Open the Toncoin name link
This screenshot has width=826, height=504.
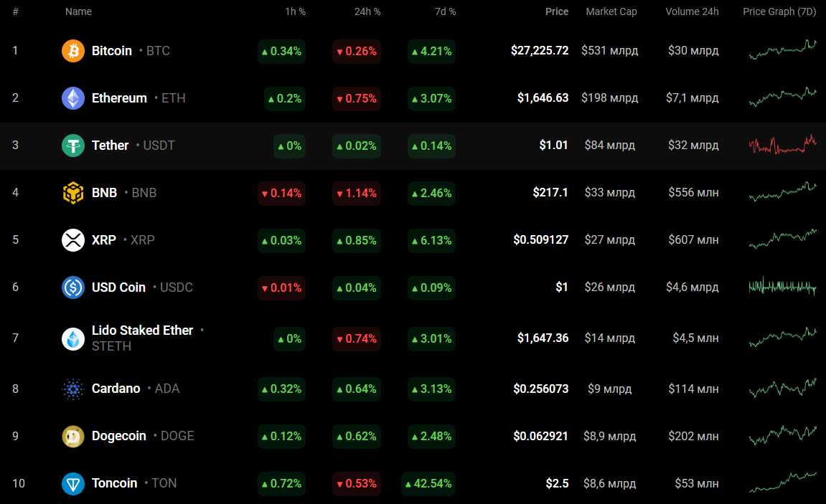coord(114,483)
